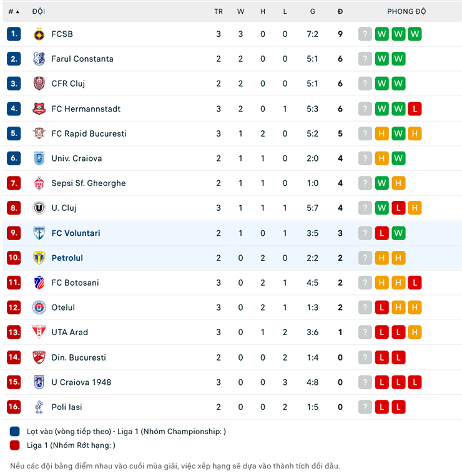This screenshot has width=462, height=476.
Task: Open the FC Botosani team page
Action: pos(75,283)
